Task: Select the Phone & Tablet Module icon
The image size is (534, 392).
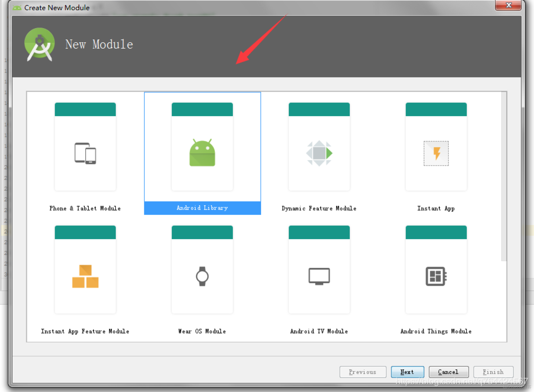Action: [85, 154]
